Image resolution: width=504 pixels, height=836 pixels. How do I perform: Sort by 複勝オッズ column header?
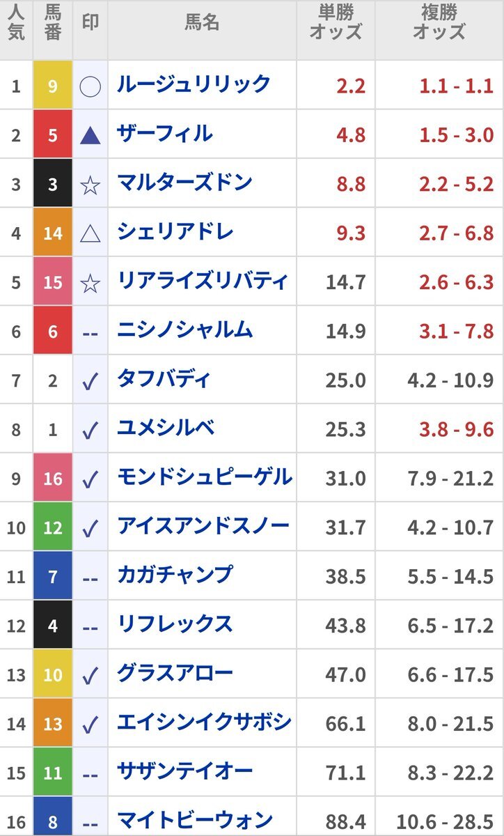coord(439,22)
